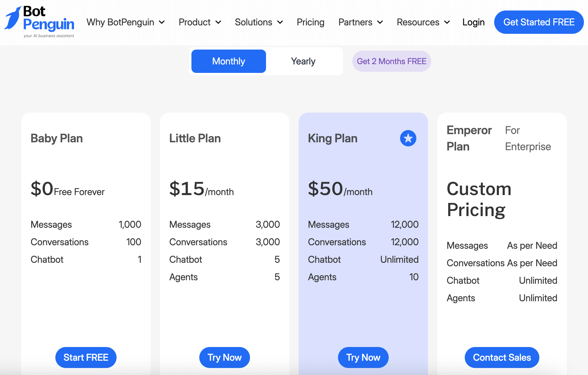Image resolution: width=588 pixels, height=375 pixels.
Task: Click the Emperor Plan heading
Action: [469, 138]
